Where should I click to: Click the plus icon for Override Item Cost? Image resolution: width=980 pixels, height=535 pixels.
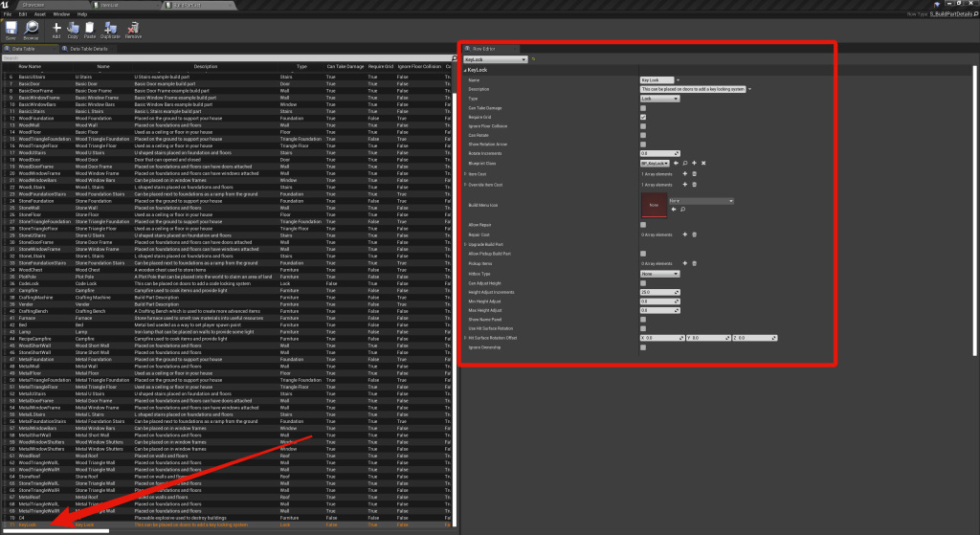(683, 184)
